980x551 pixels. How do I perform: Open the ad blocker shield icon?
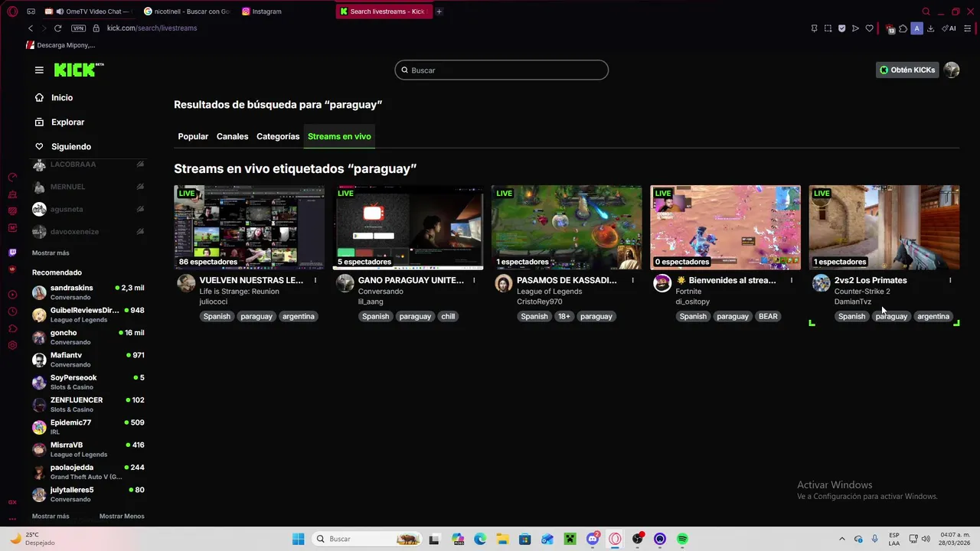pyautogui.click(x=841, y=28)
